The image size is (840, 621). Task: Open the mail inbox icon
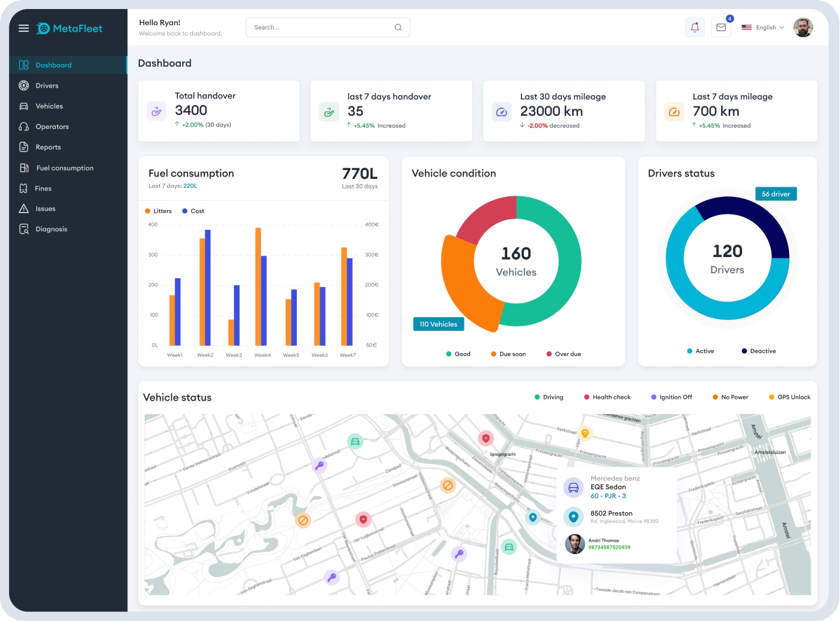click(721, 28)
